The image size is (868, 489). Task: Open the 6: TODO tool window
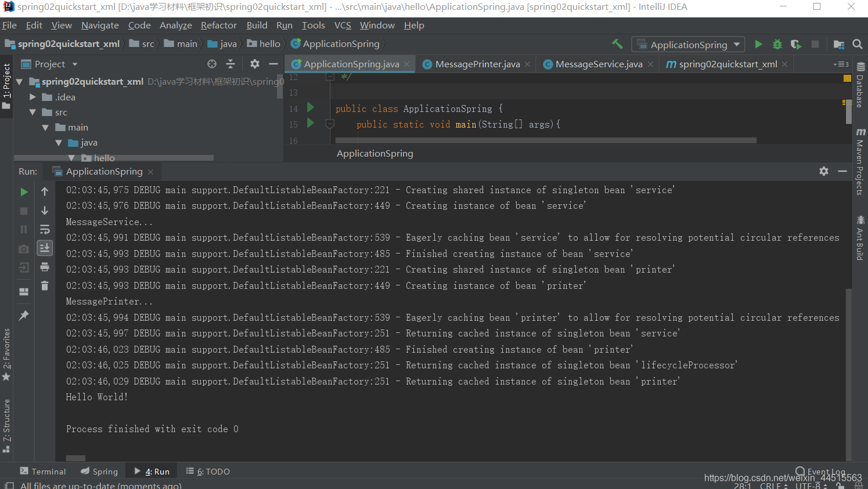pos(208,472)
